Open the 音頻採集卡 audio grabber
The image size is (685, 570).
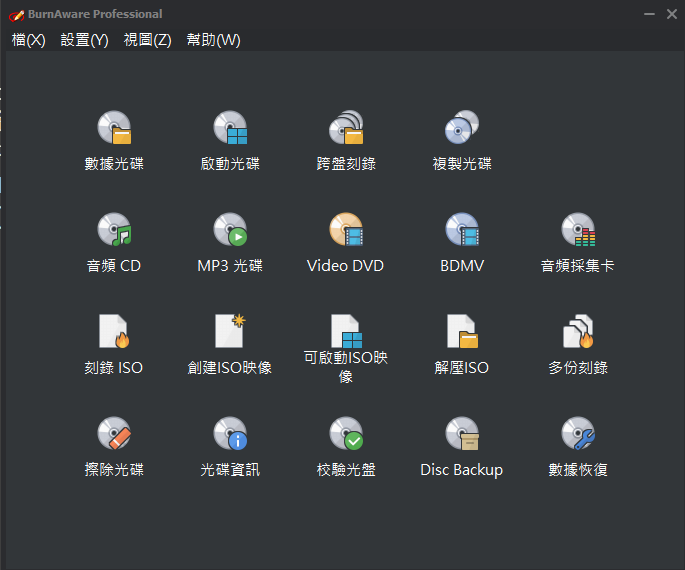click(578, 243)
